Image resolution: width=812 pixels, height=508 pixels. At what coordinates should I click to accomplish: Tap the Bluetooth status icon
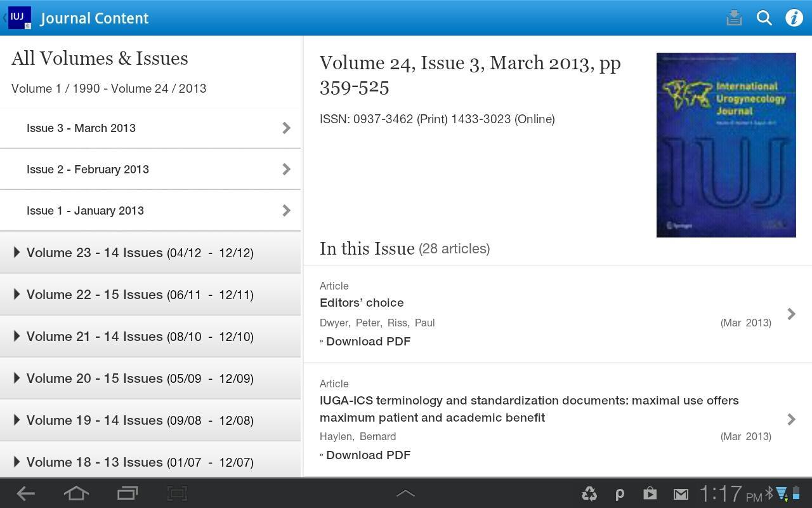tap(769, 493)
